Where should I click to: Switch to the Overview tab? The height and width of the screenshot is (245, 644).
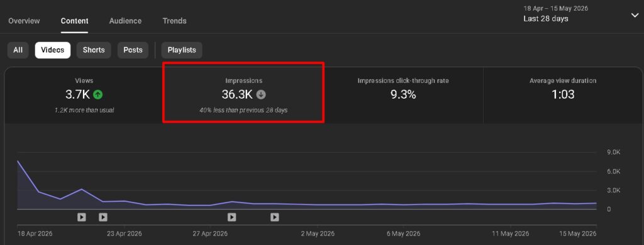pyautogui.click(x=24, y=21)
